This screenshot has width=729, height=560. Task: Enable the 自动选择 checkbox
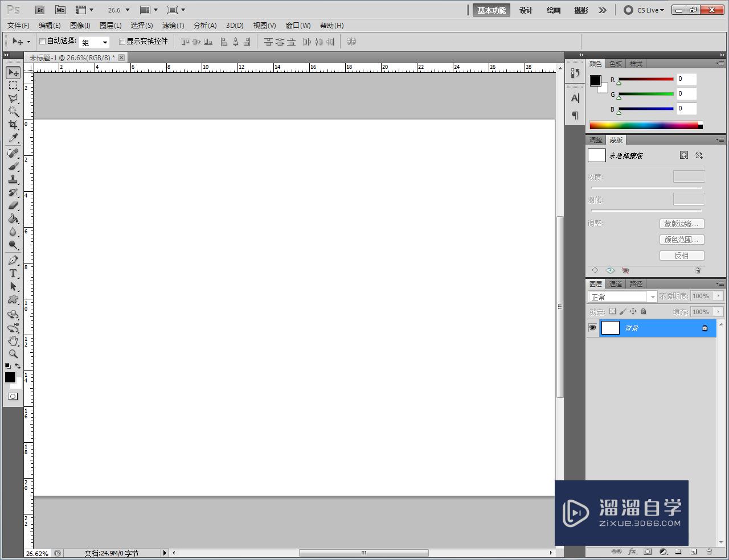[x=42, y=42]
